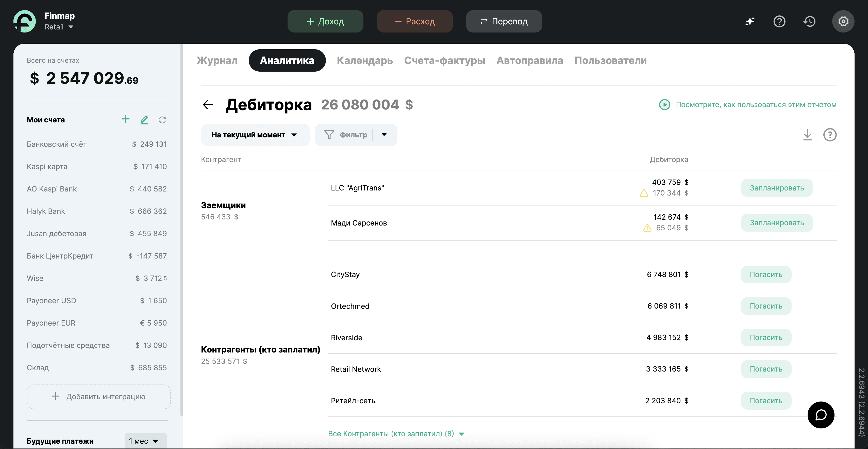
Task: Click the play icon for report tutorial
Action: pos(664,105)
